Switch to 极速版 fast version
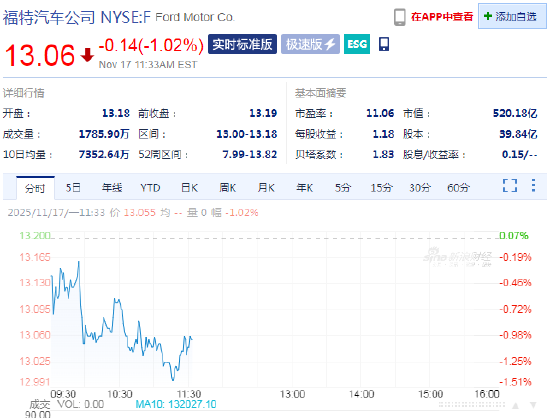The image size is (550, 418). [310, 44]
